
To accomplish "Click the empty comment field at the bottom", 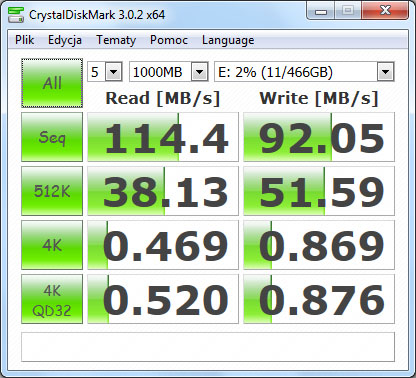I will (x=208, y=347).
